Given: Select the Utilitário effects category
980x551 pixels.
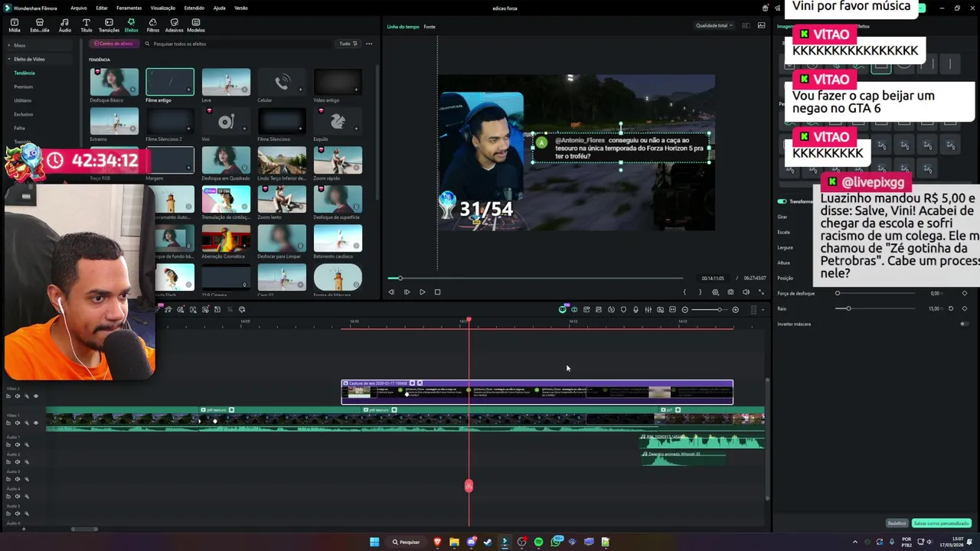Looking at the screenshot, I should [23, 100].
